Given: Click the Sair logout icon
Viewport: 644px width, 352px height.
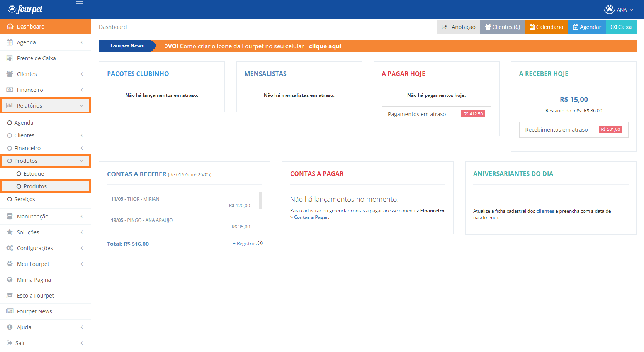Looking at the screenshot, I should tap(9, 343).
